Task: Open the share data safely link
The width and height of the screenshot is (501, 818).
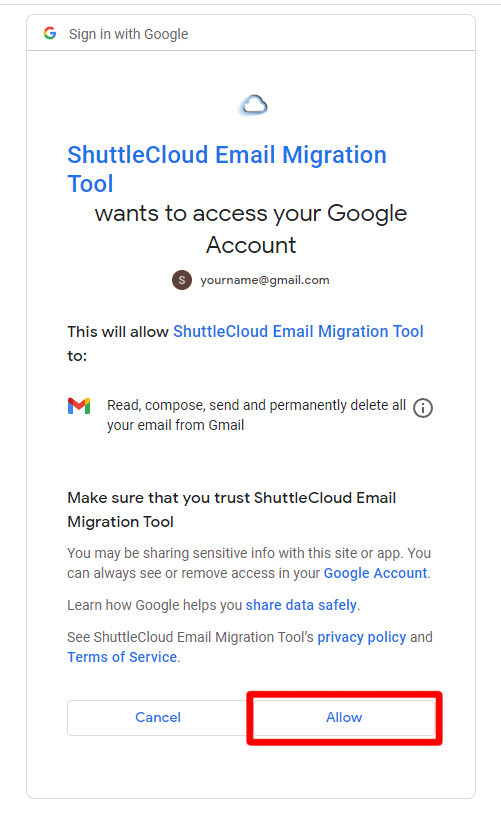Action: (x=301, y=605)
